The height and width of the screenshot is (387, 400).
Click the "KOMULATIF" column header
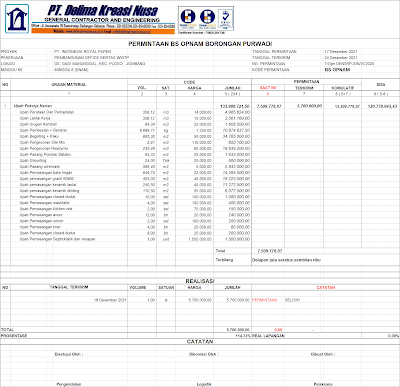342,88
